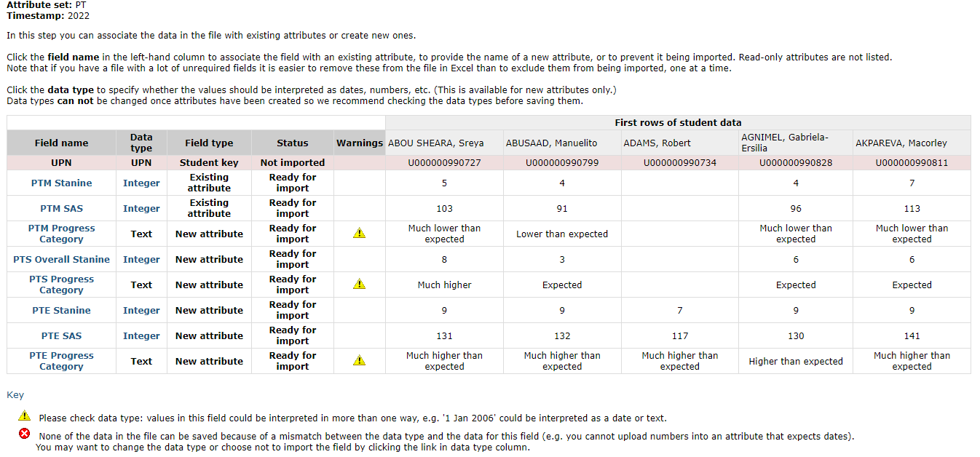
Task: Open the PTS Progress Category field link
Action: (61, 285)
